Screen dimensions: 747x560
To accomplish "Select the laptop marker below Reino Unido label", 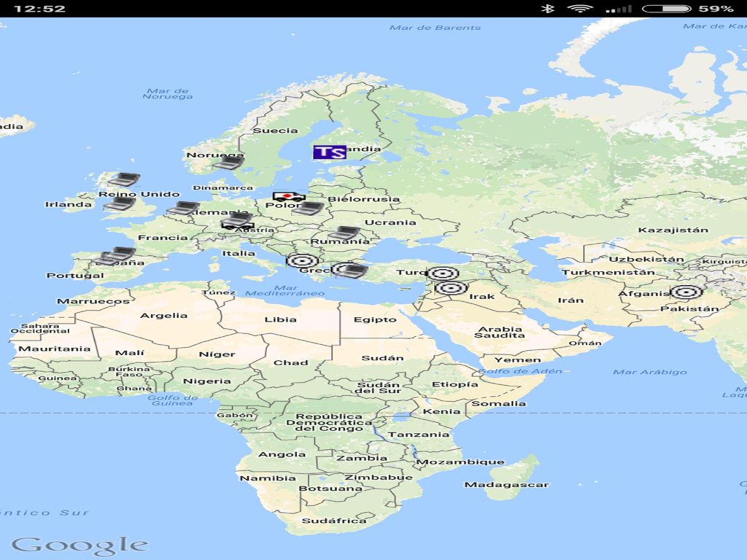I will (120, 204).
